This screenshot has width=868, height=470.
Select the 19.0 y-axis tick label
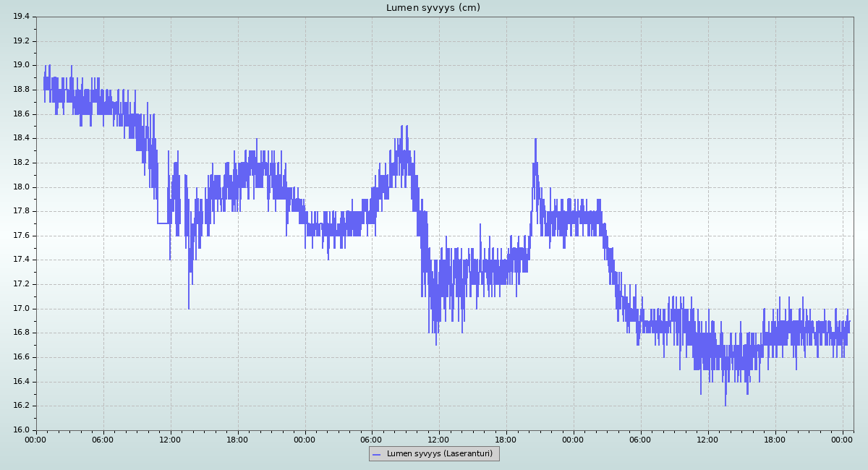point(21,65)
